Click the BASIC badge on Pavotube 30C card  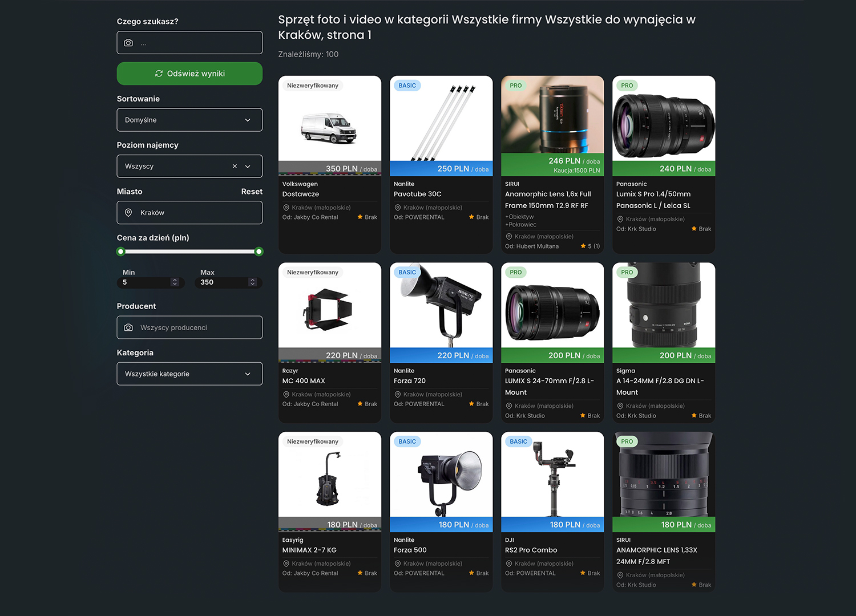(x=407, y=86)
